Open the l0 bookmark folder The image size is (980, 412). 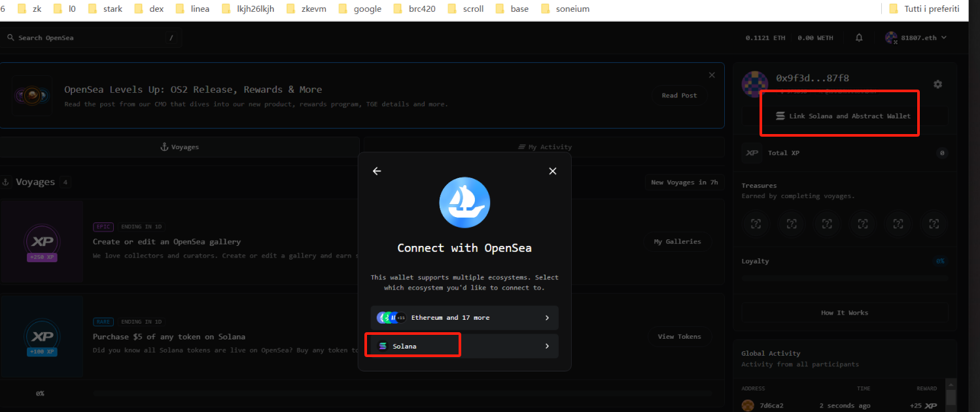click(65, 9)
